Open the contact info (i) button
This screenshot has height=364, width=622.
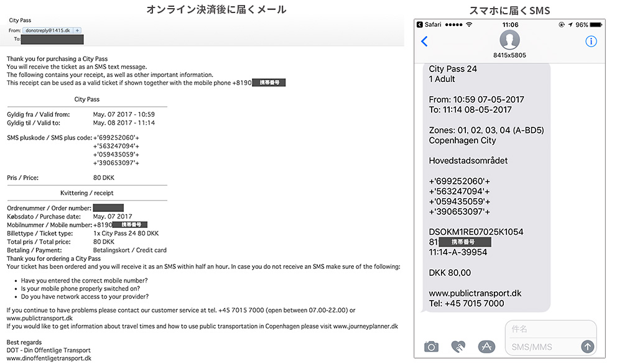pos(591,42)
